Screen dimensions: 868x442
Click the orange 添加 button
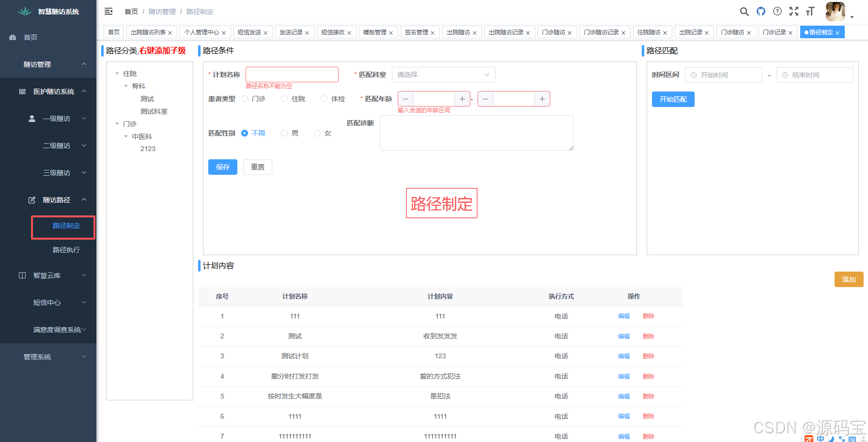pyautogui.click(x=849, y=279)
